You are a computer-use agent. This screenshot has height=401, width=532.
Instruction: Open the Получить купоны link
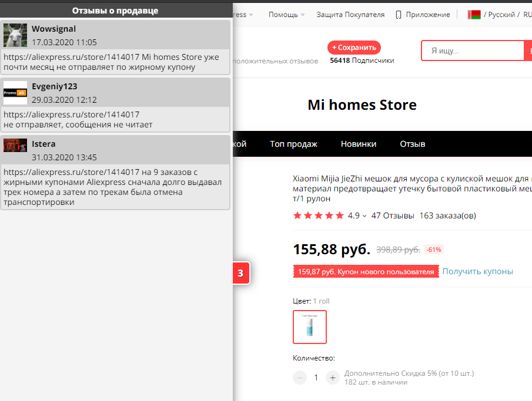(x=477, y=271)
